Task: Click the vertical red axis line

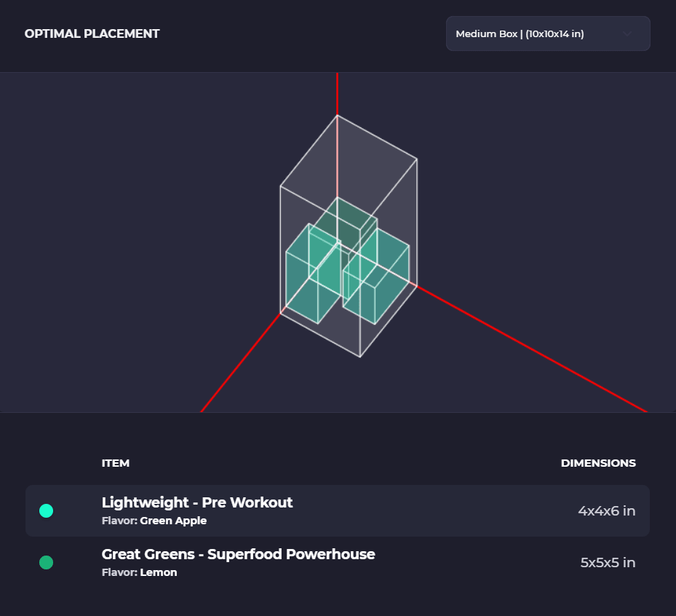Action: (x=337, y=93)
